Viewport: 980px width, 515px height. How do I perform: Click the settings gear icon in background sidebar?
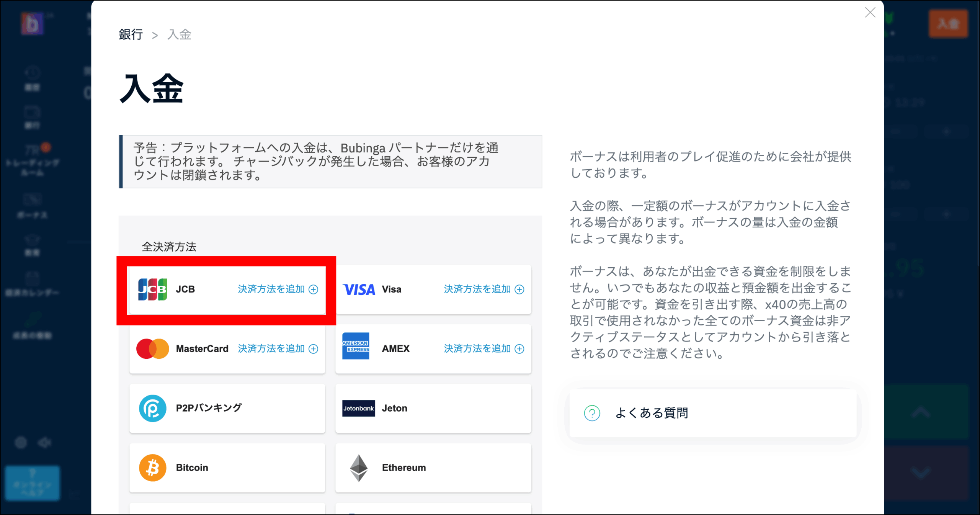pos(21,443)
